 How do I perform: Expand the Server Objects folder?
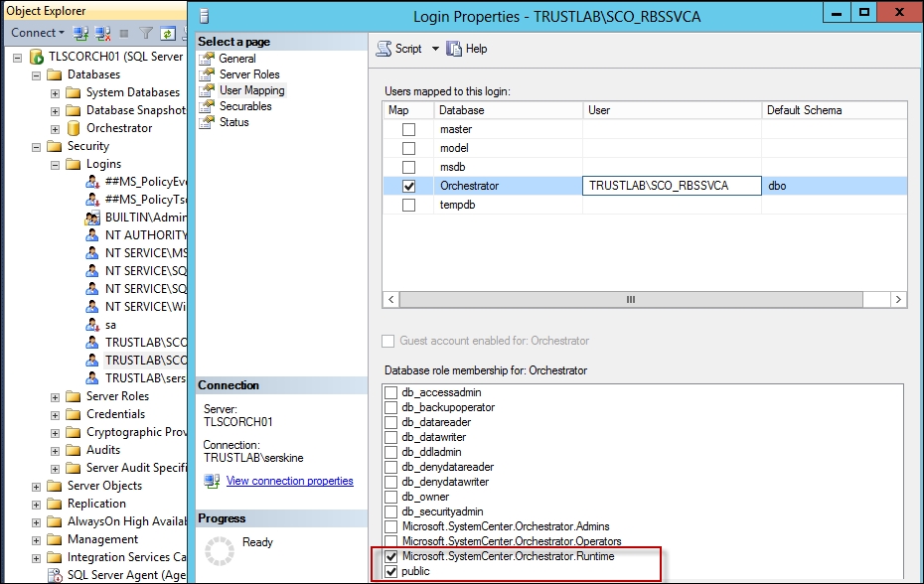tap(36, 487)
